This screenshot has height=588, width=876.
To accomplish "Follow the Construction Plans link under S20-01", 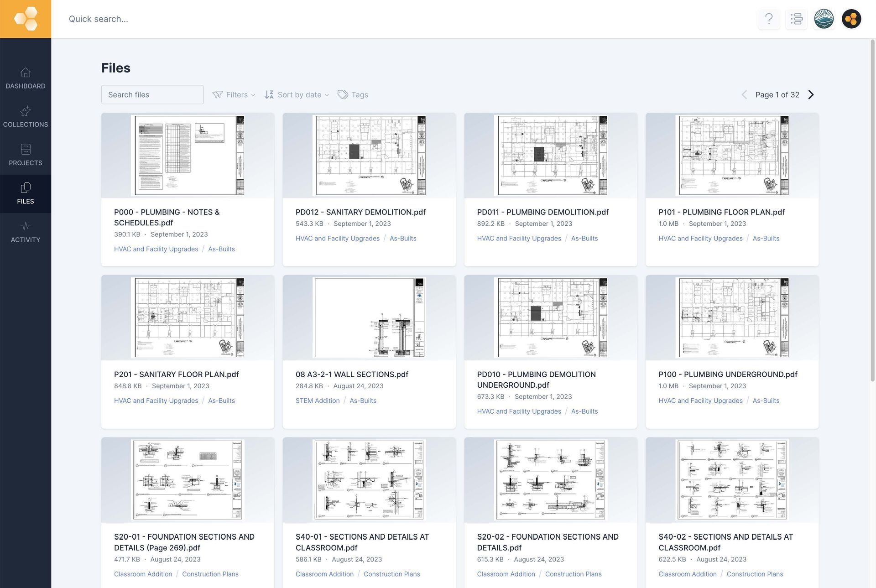I will [x=210, y=574].
